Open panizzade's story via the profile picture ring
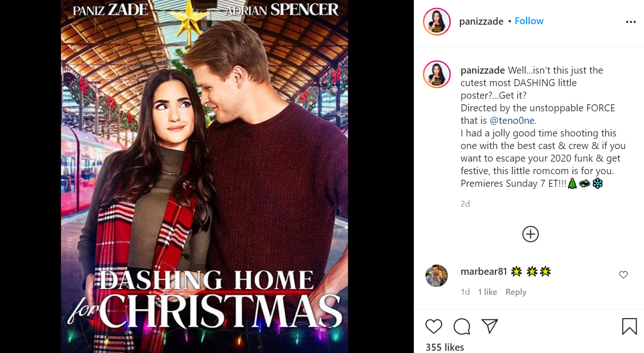The image size is (644, 353). pyautogui.click(x=437, y=20)
